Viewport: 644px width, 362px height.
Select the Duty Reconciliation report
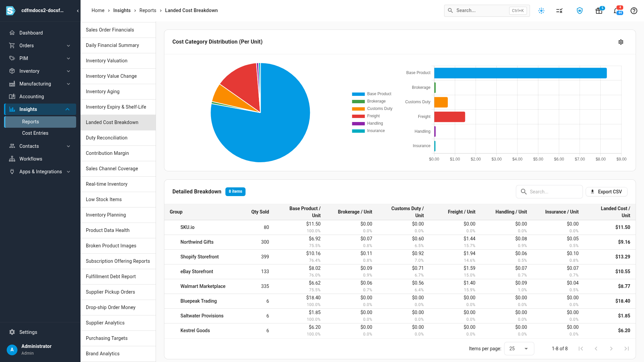[118, 138]
